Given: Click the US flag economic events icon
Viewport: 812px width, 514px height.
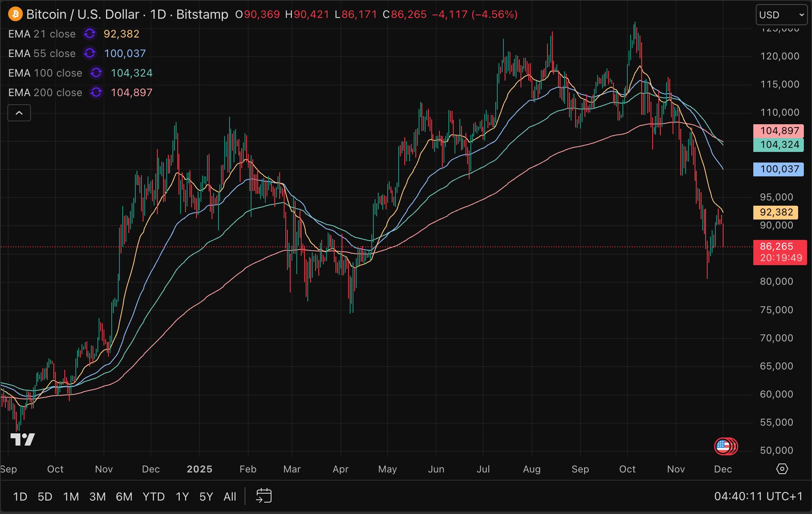Looking at the screenshot, I should [x=724, y=446].
